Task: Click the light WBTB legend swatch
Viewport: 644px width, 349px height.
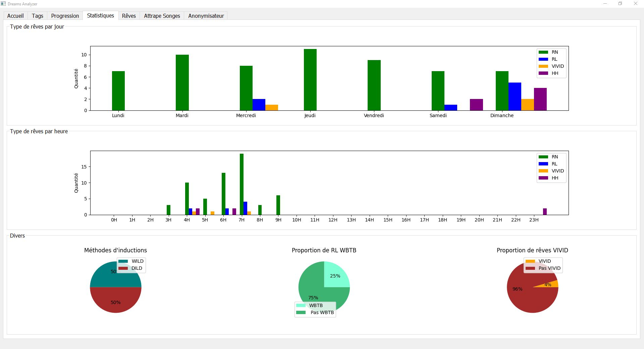Action: [301, 305]
